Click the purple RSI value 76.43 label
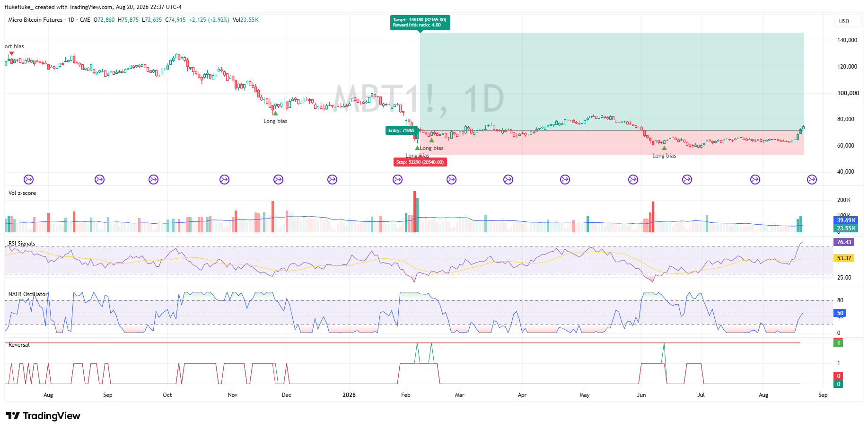This screenshot has height=430, width=868. [x=844, y=242]
